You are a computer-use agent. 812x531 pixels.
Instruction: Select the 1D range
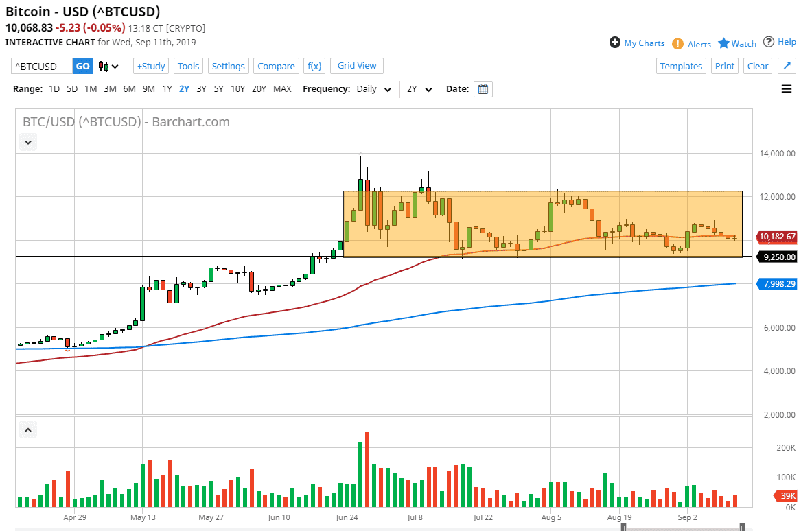point(54,88)
